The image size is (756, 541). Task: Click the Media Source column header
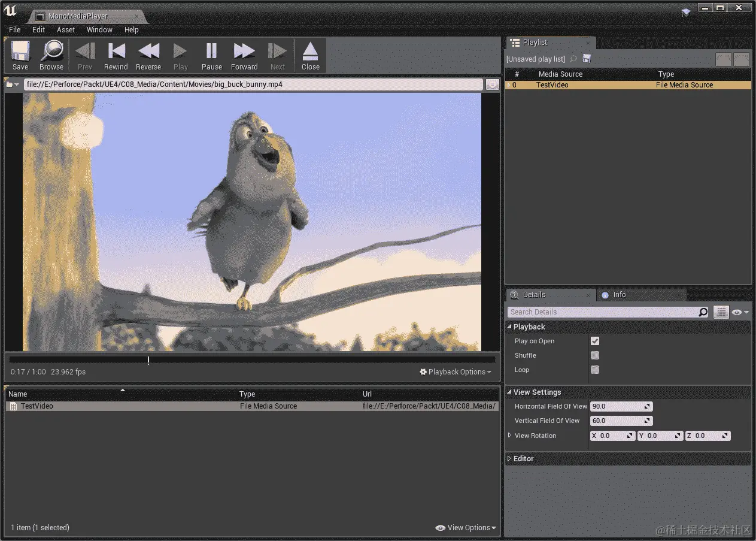point(560,74)
